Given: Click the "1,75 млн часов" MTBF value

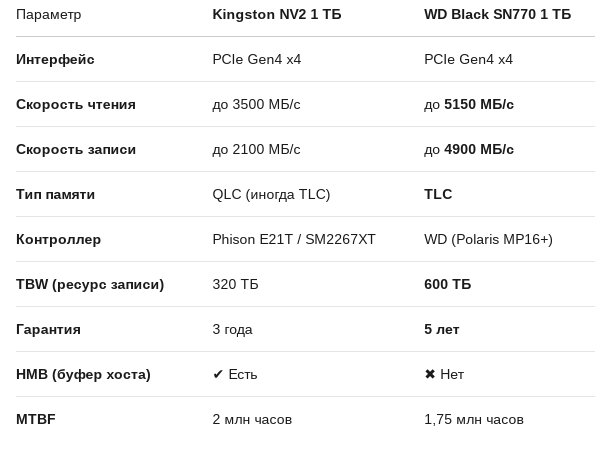Looking at the screenshot, I should (x=473, y=419).
